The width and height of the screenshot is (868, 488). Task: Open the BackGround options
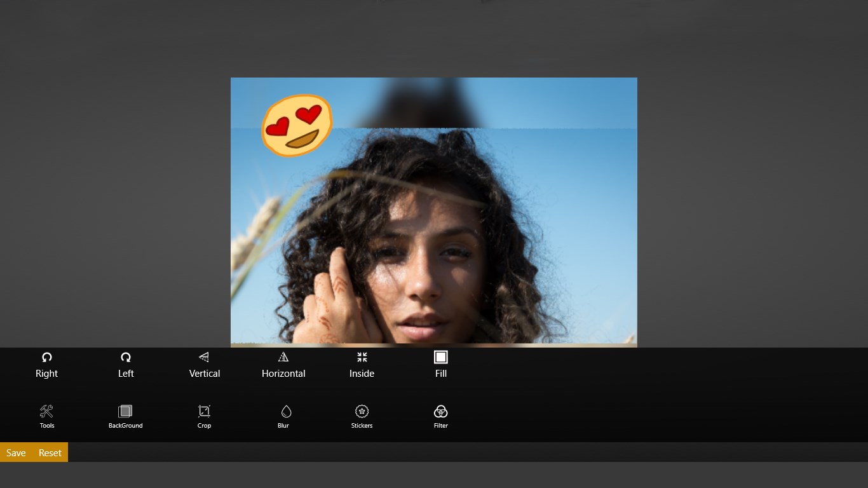(125, 416)
